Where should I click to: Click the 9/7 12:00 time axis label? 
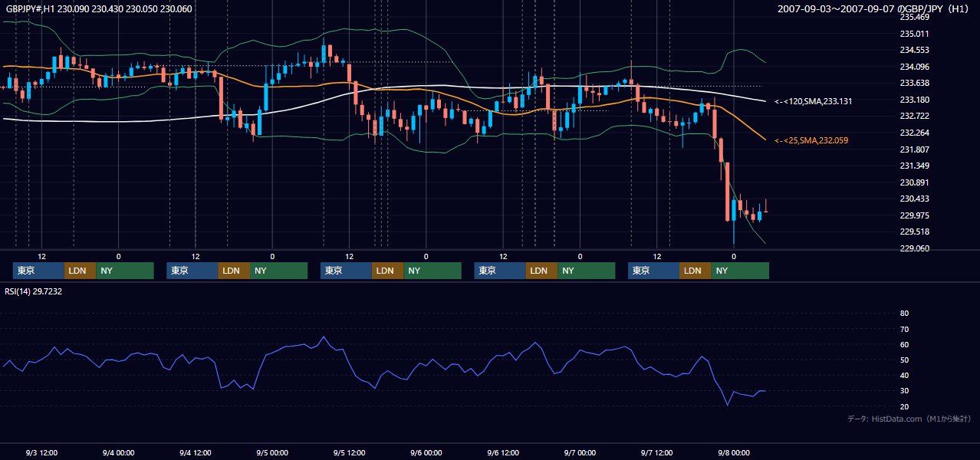coord(656,453)
